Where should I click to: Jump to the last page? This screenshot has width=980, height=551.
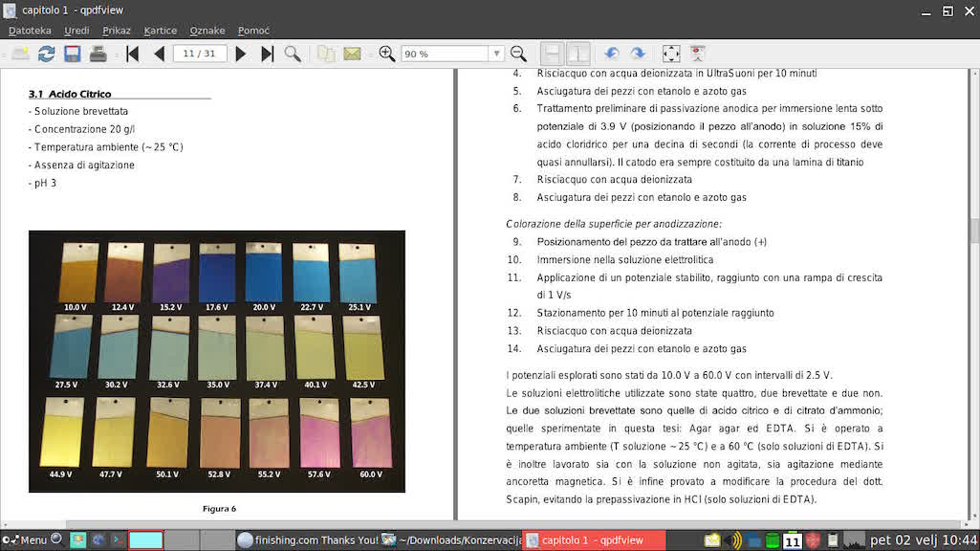(x=268, y=55)
